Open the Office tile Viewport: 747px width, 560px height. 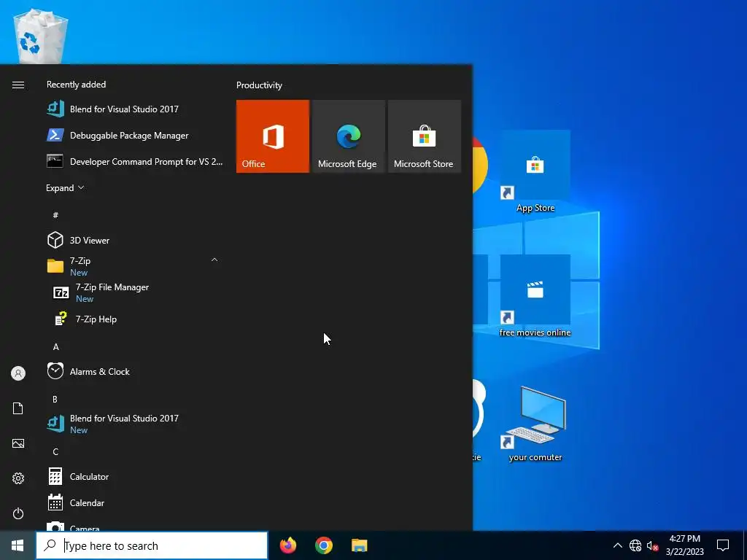(273, 136)
